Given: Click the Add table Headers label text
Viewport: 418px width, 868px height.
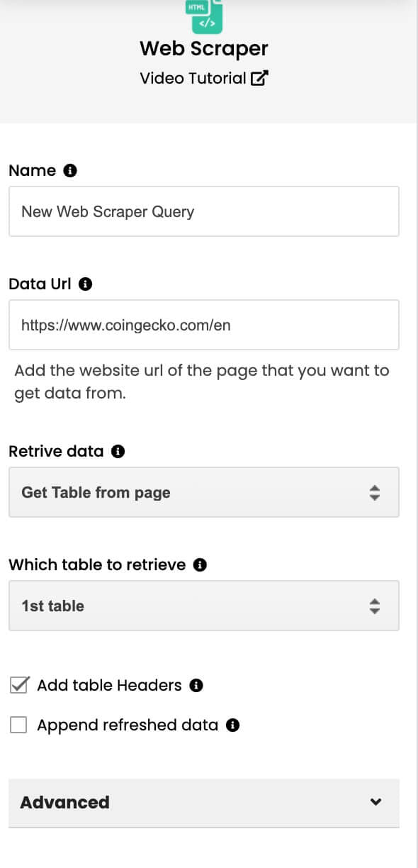Looking at the screenshot, I should (109, 685).
